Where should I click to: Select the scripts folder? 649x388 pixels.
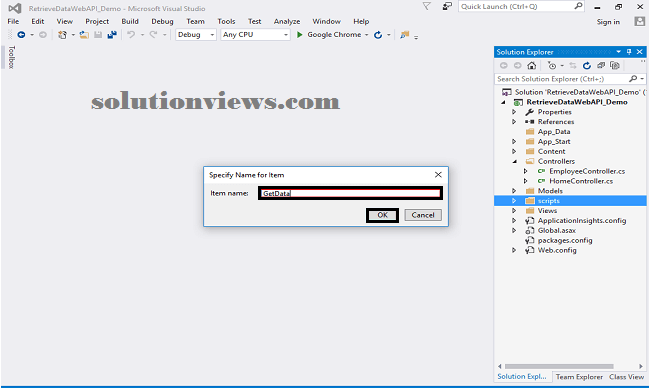(x=548, y=201)
